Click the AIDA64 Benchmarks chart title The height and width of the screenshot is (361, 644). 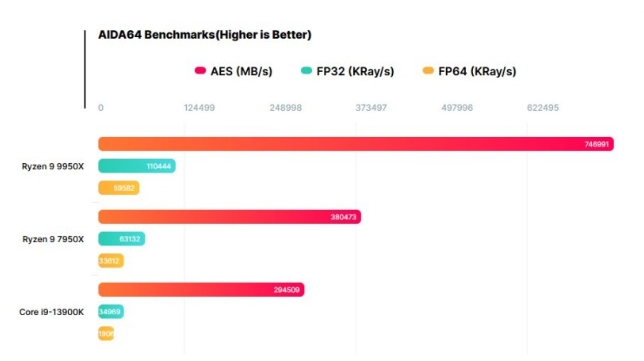coord(205,35)
